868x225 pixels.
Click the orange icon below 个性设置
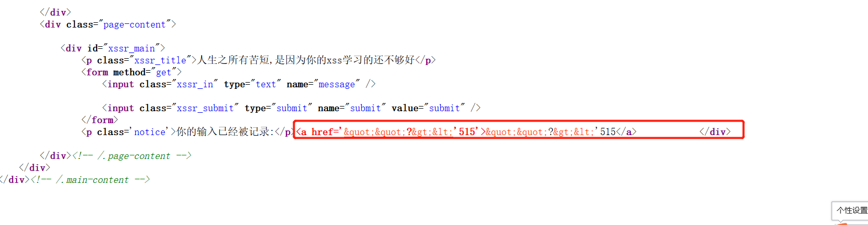tap(843, 223)
